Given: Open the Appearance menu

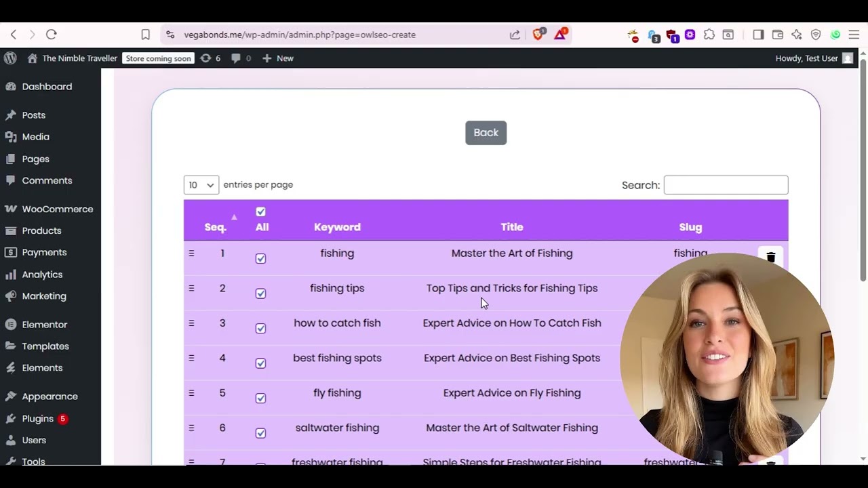Looking at the screenshot, I should [x=50, y=396].
